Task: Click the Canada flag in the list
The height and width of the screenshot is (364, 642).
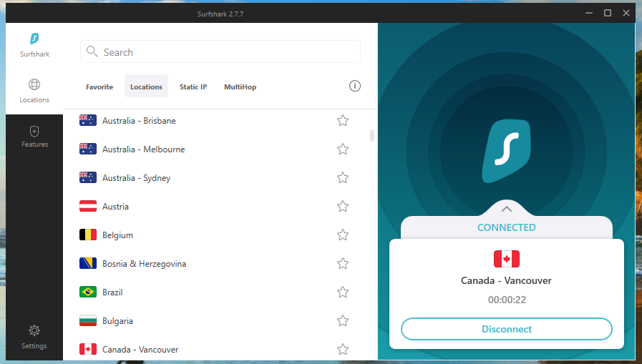Action: (88, 349)
